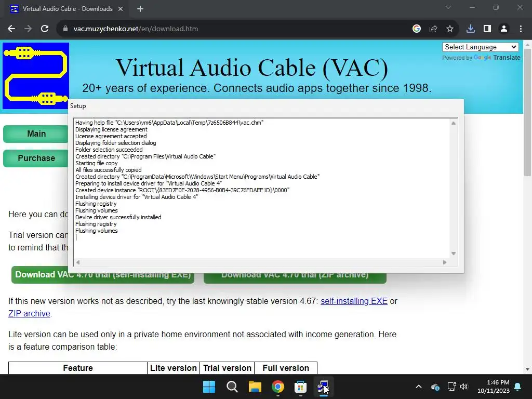
Task: Click the Setup window title
Action: [x=78, y=106]
